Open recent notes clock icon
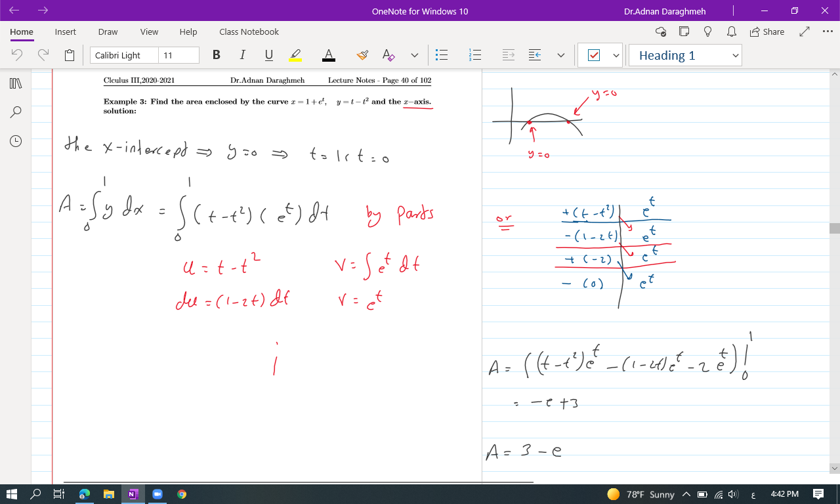Image resolution: width=840 pixels, height=504 pixels. 16,140
